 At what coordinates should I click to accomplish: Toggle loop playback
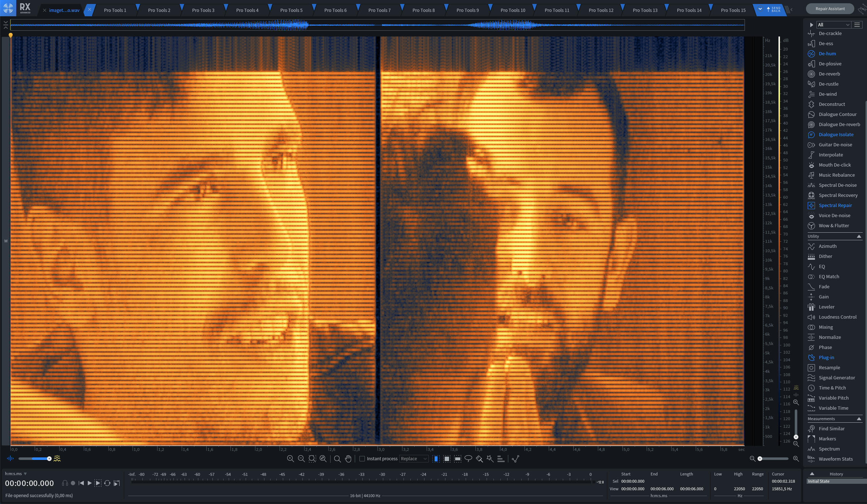click(x=107, y=483)
